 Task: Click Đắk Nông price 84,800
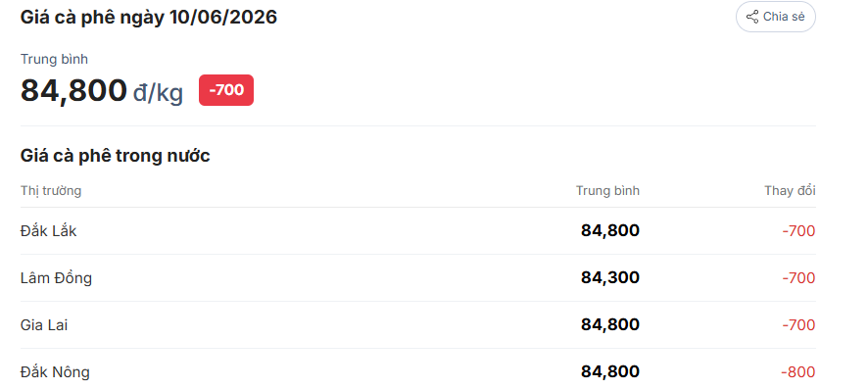click(x=610, y=371)
